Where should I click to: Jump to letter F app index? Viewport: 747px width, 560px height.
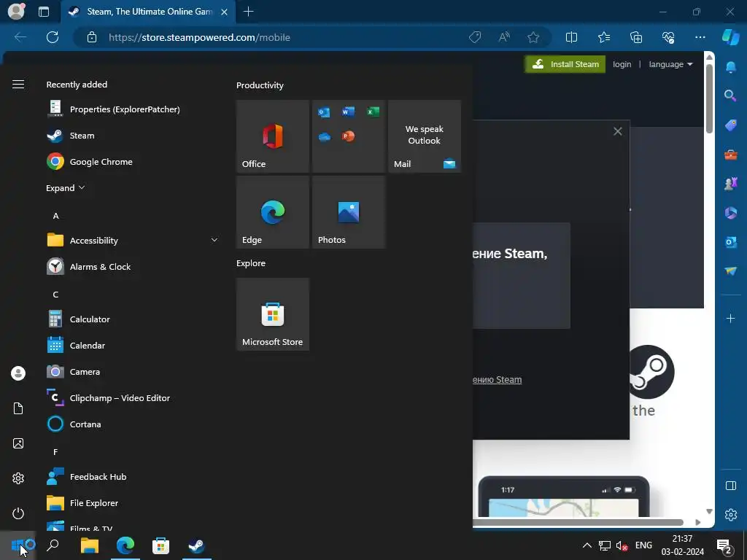point(55,451)
